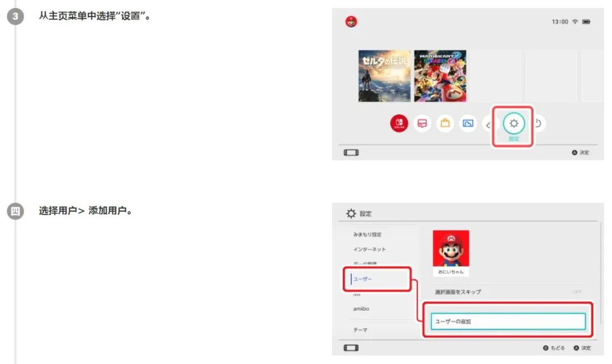Click the A 決定 hint in settings footer
The height and width of the screenshot is (364, 612).
tap(582, 348)
